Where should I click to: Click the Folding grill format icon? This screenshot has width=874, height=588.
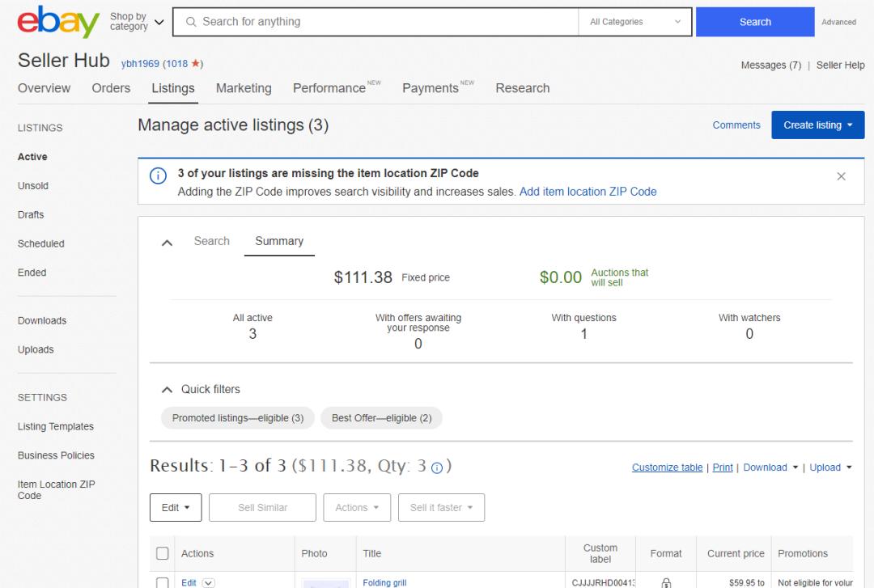[x=666, y=582]
